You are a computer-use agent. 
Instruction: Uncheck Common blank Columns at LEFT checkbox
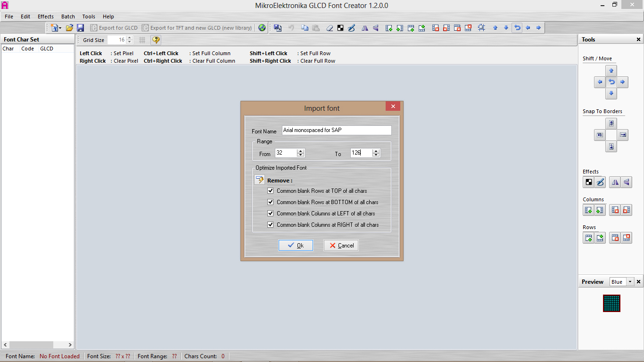pos(270,214)
